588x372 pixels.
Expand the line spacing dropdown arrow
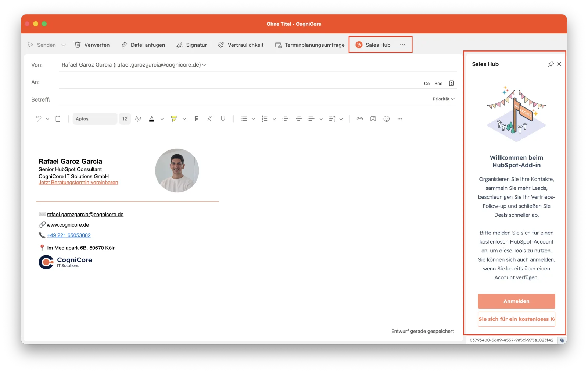[341, 119]
